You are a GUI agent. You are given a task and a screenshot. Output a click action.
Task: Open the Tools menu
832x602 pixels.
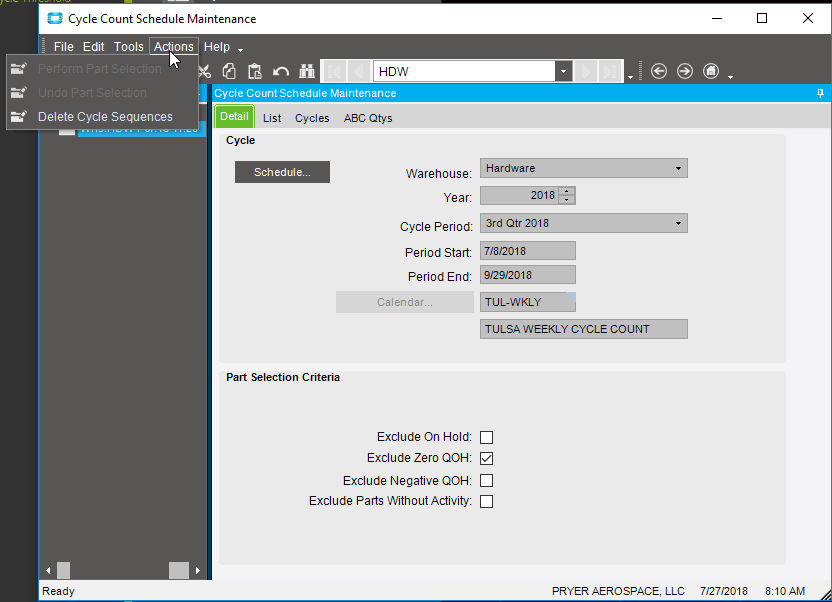tap(128, 47)
